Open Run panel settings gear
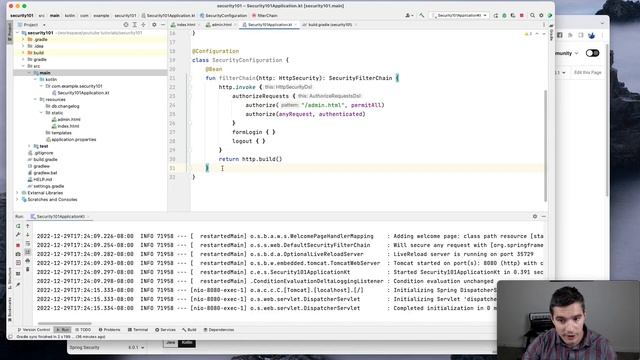Screen dimensions: 640x360 click(535, 216)
